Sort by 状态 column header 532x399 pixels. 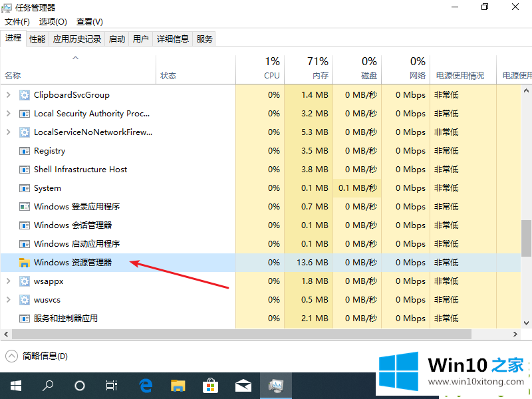coord(196,70)
